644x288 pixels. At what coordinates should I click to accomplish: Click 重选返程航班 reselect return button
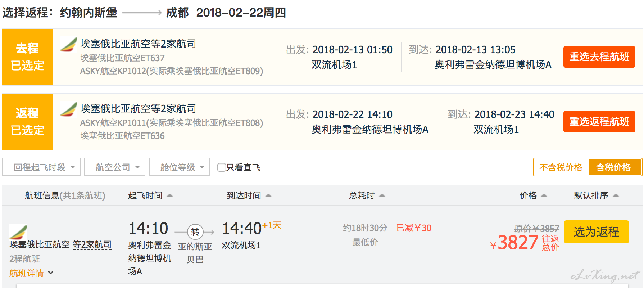599,122
